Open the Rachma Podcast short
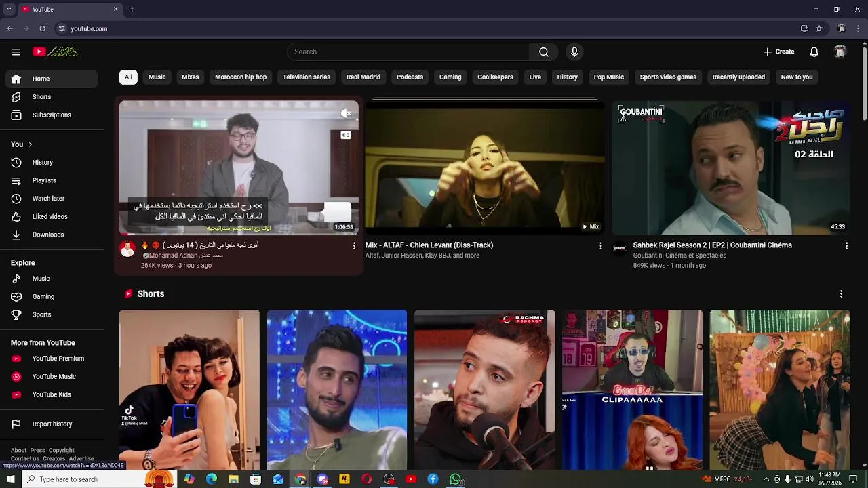This screenshot has height=488, width=868. tap(485, 390)
